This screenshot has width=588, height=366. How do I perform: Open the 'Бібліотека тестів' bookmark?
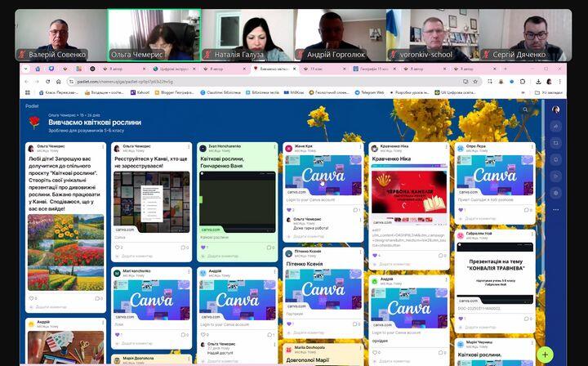pos(262,92)
